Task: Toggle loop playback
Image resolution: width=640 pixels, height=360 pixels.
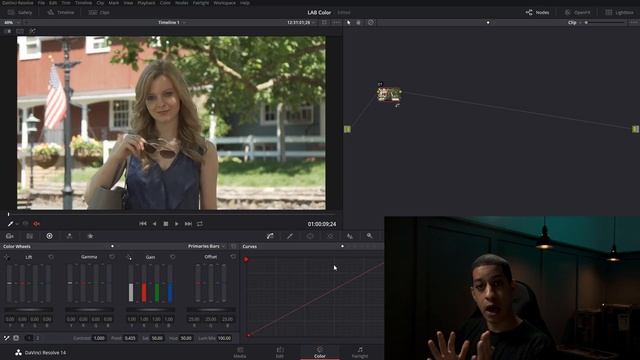Action: click(x=200, y=224)
